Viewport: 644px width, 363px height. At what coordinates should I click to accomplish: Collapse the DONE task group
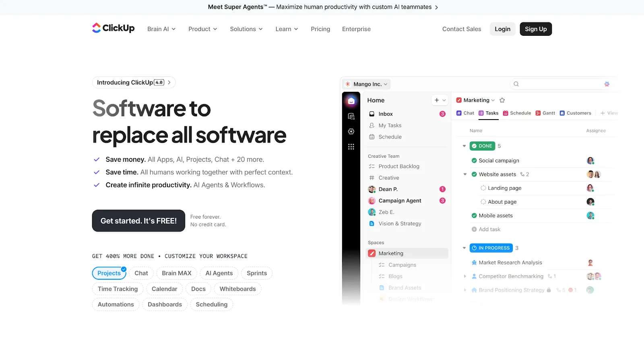pos(464,146)
